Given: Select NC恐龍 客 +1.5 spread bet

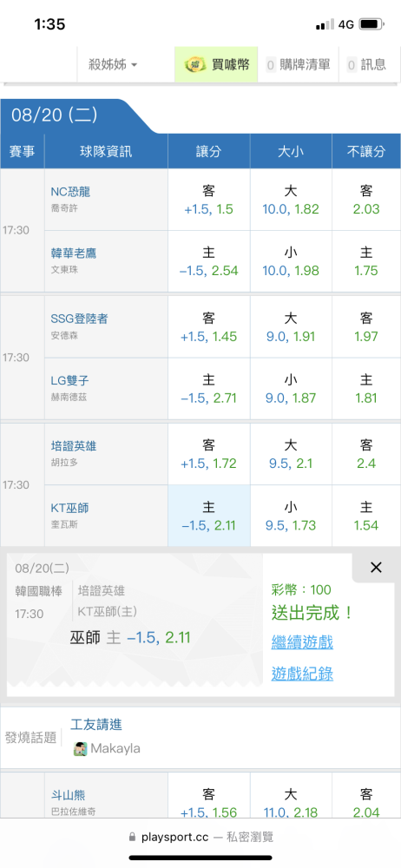Looking at the screenshot, I should click(x=209, y=200).
